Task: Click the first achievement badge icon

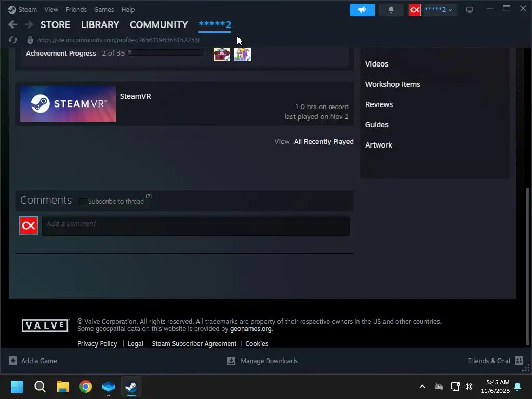Action: pos(221,54)
